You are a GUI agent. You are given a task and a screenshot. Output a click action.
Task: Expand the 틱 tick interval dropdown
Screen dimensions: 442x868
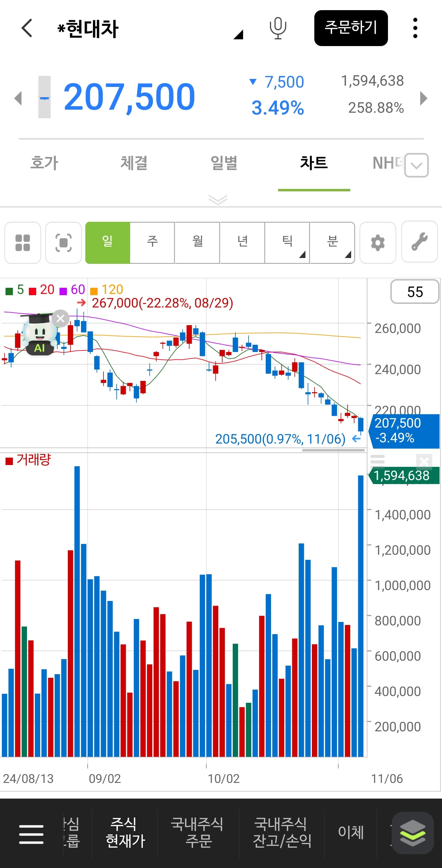coord(287,243)
